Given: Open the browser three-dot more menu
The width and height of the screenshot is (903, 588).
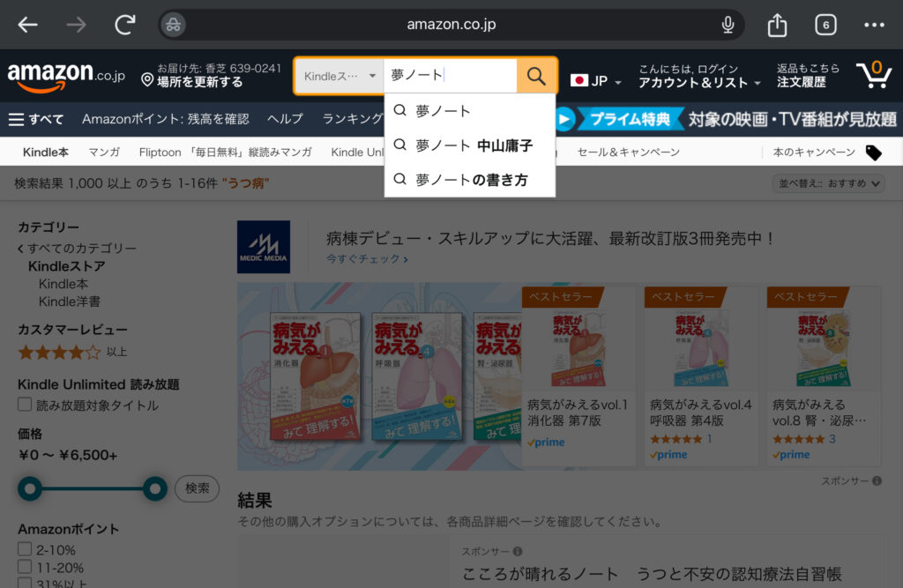Looking at the screenshot, I should coord(874,25).
